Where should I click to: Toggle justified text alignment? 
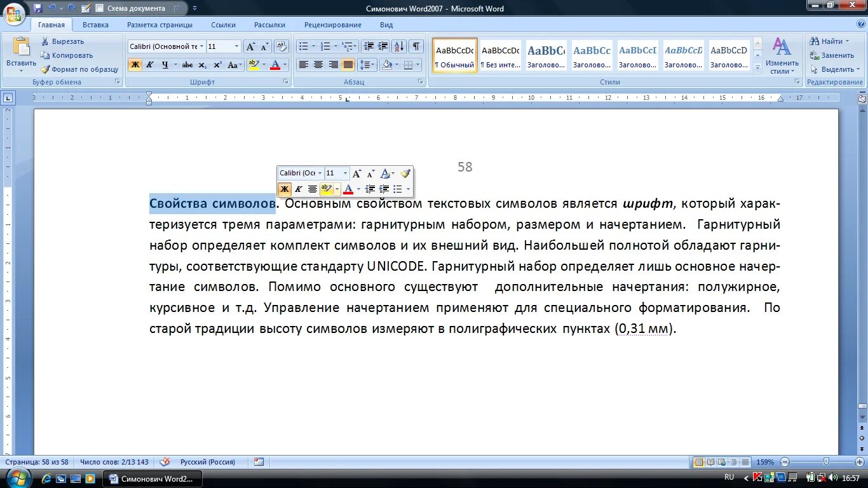pyautogui.click(x=347, y=64)
